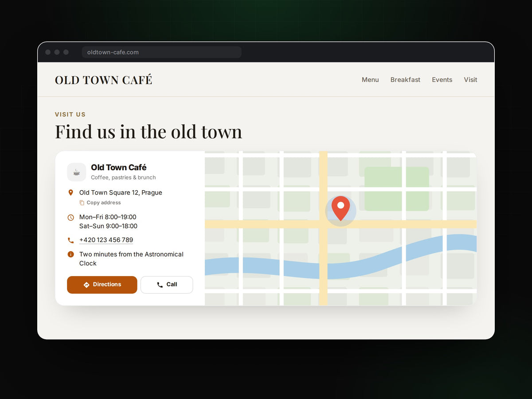532x399 pixels.
Task: Click the phone icon beside phone number
Action: point(70,240)
